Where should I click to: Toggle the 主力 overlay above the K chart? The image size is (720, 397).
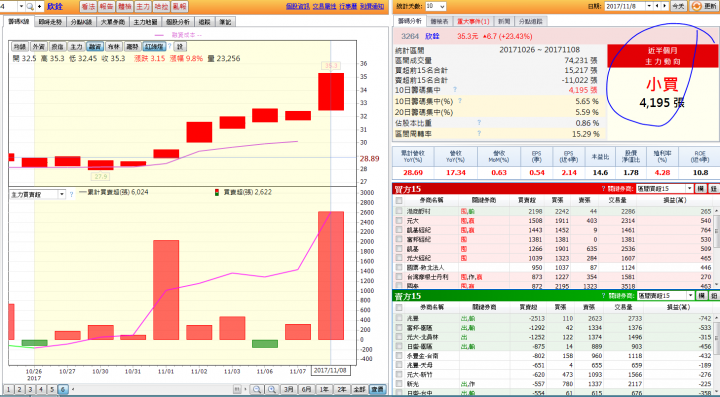(x=76, y=47)
